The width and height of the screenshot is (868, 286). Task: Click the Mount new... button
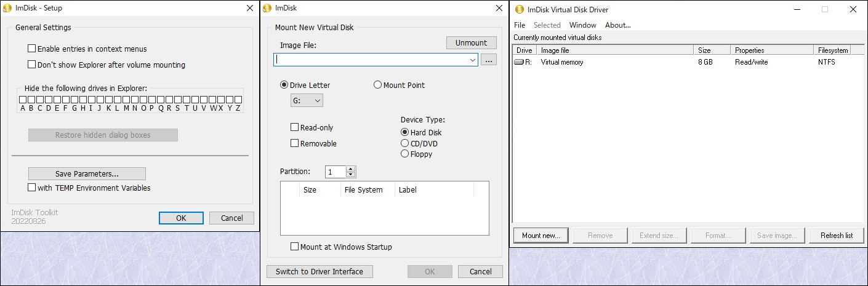(x=541, y=236)
